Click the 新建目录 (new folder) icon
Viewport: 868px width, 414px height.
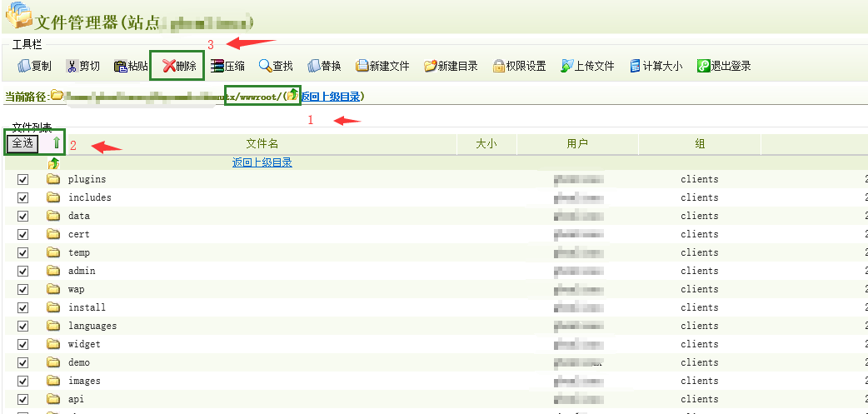pyautogui.click(x=431, y=66)
